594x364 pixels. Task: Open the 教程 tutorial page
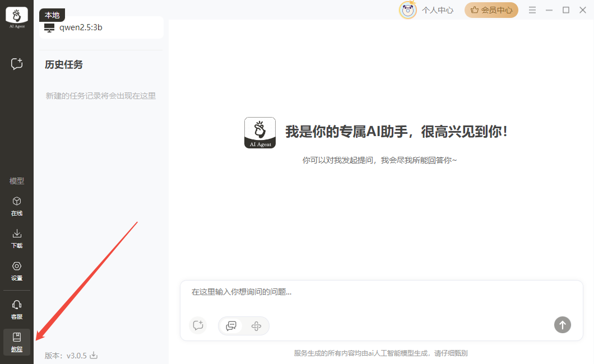[17, 342]
